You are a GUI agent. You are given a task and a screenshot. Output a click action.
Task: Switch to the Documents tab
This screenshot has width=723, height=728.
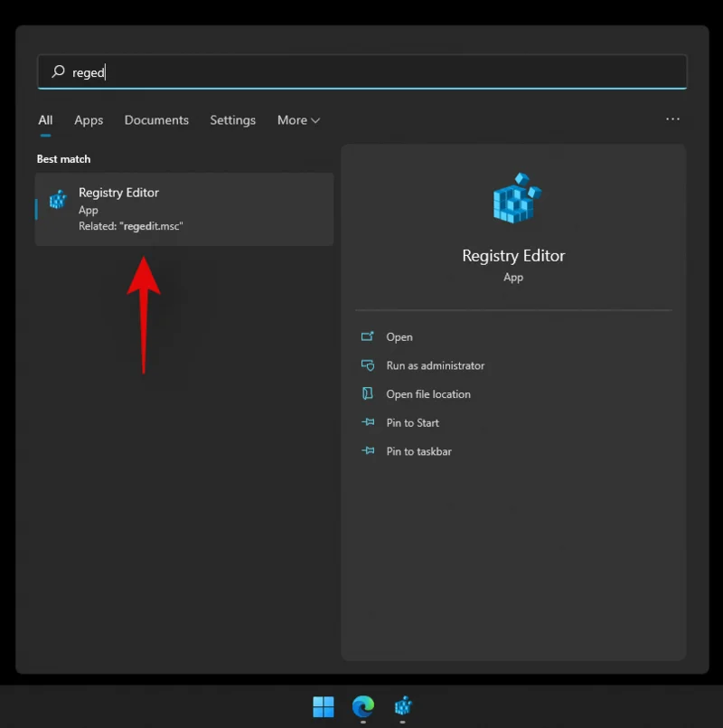156,119
